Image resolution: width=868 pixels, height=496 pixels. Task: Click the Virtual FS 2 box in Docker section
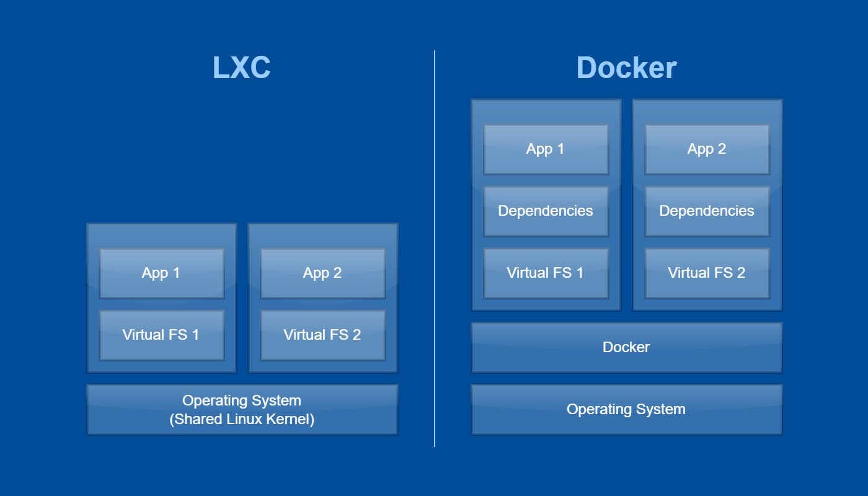(707, 273)
